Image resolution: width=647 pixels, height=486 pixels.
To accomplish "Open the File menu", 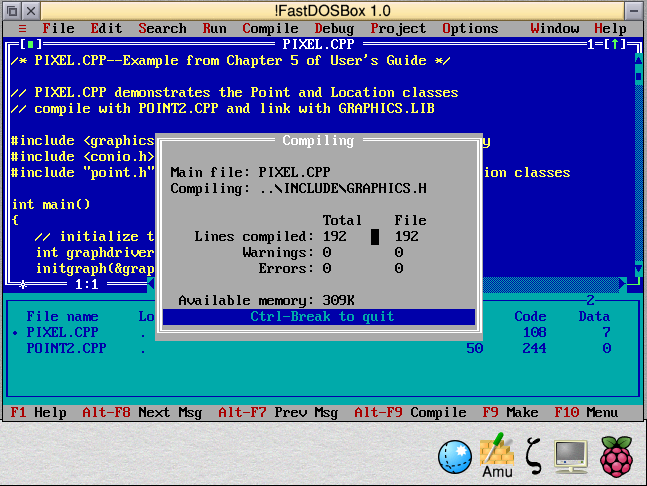I will 58,28.
